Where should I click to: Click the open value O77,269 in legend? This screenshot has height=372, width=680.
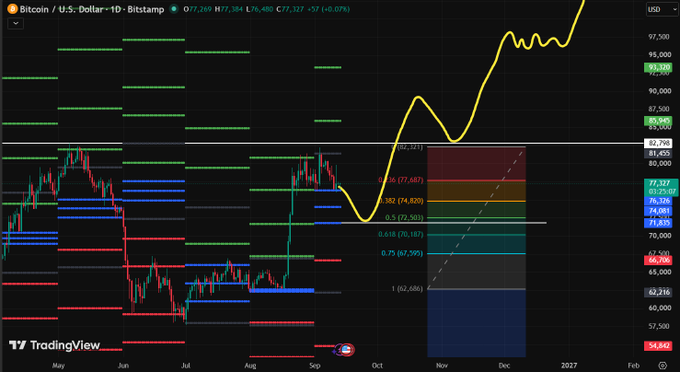[x=198, y=9]
